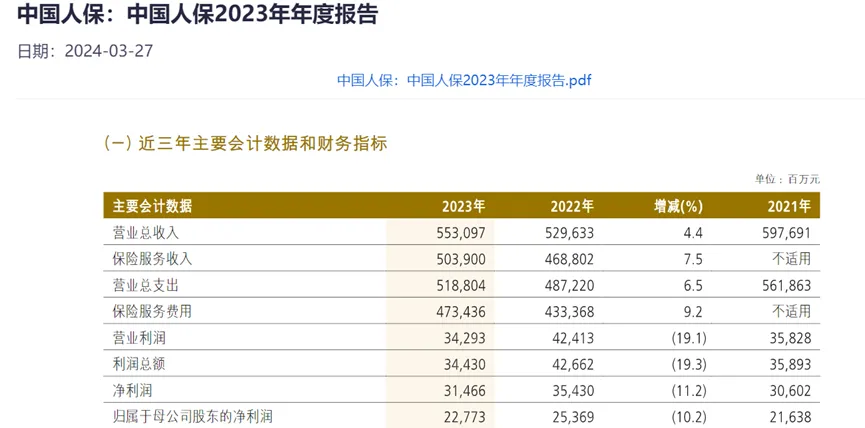
Task: Click the 利润总额 row label
Action: click(138, 364)
